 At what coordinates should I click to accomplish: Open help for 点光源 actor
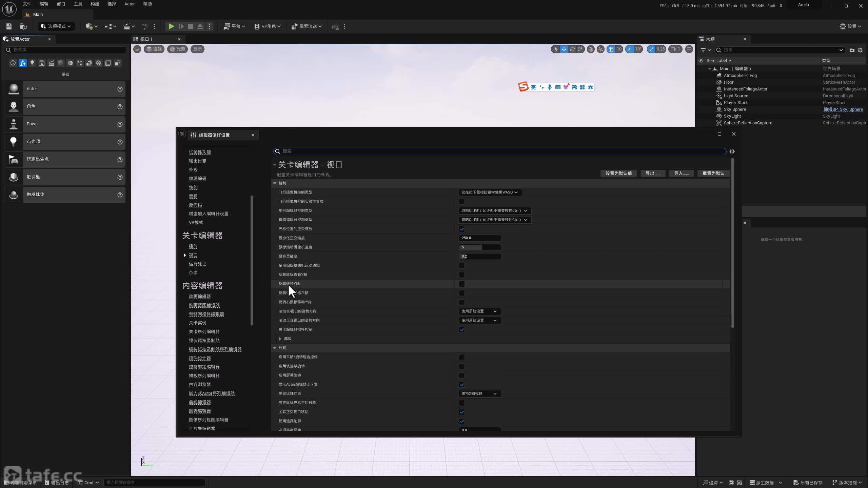[120, 142]
